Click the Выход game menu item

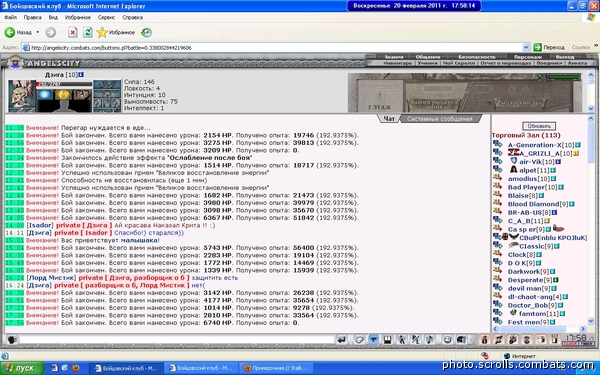[565, 57]
